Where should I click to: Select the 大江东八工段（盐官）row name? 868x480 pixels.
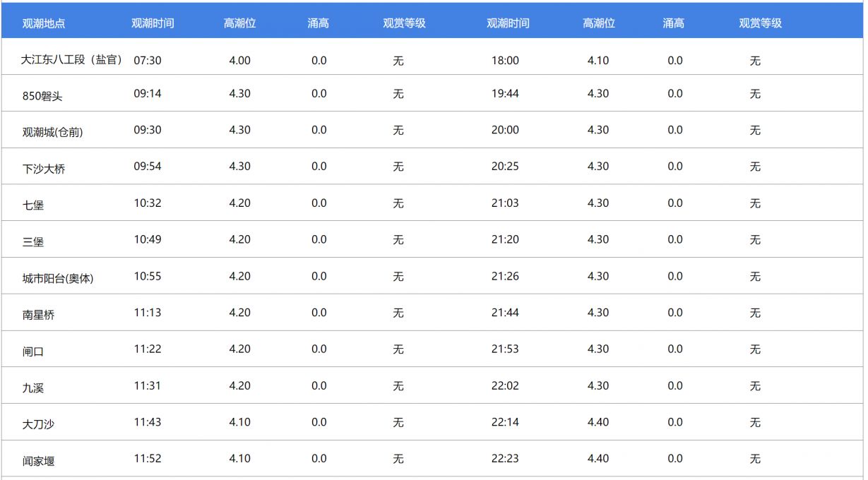pyautogui.click(x=72, y=60)
